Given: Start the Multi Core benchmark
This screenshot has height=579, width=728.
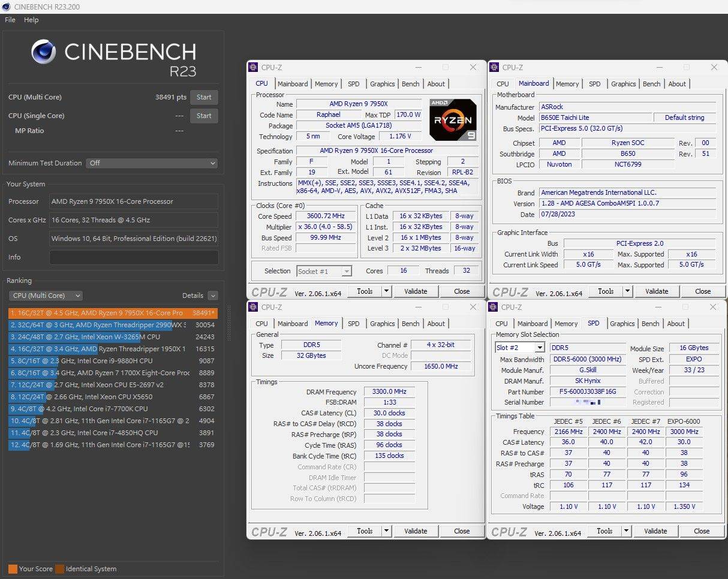Looking at the screenshot, I should coord(204,97).
